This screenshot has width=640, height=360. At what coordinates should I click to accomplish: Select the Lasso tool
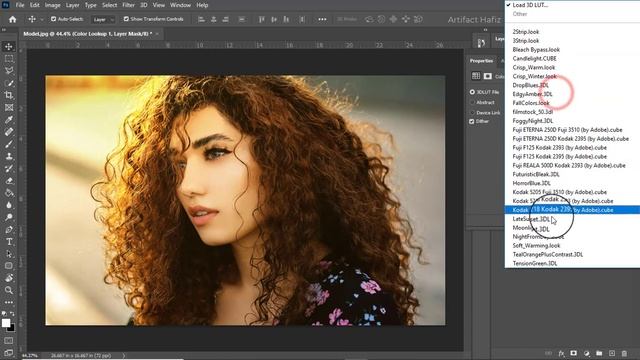[x=9, y=71]
